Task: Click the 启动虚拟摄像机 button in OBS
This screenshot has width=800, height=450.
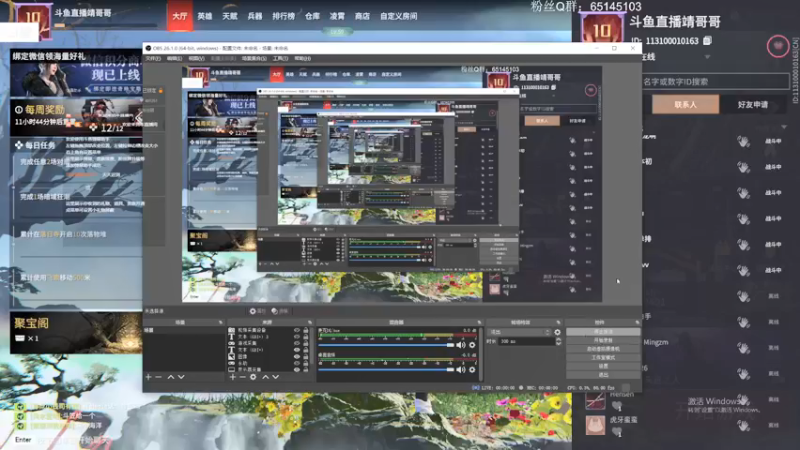Action: tap(603, 349)
